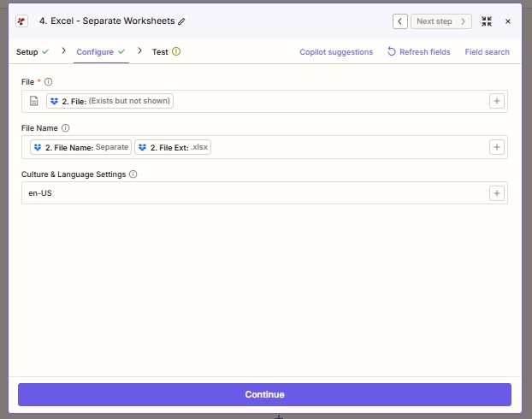Screen dimensions: 532x419
Task: Click the Excel app icon in header
Action: click(x=21, y=21)
